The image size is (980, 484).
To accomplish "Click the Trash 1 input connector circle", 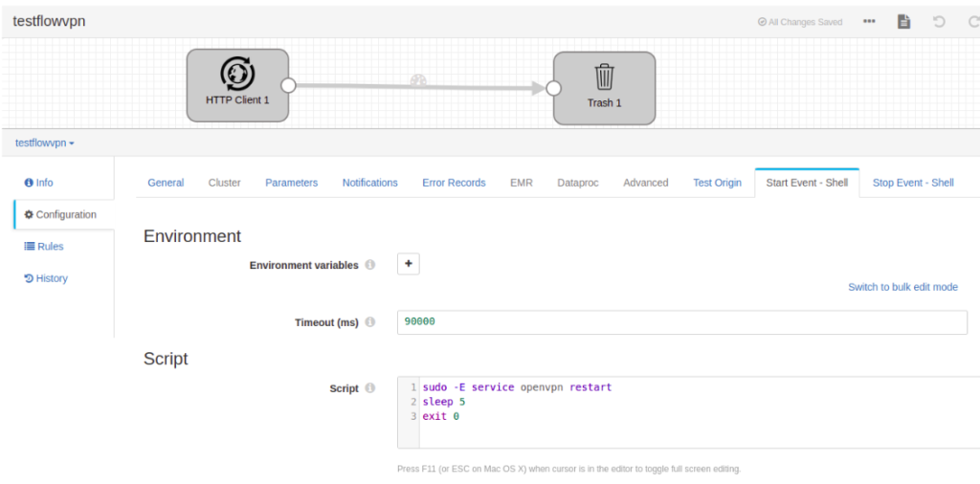I will coord(553,88).
